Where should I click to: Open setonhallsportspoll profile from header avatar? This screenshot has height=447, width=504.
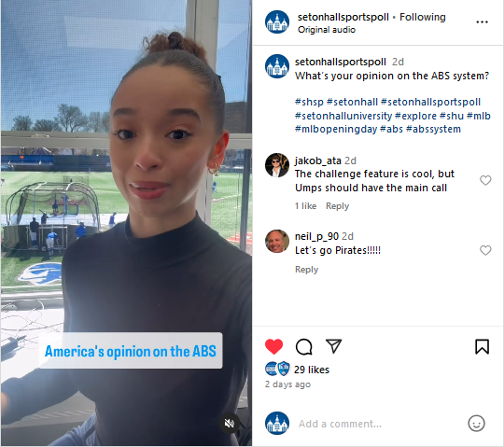[x=277, y=21]
